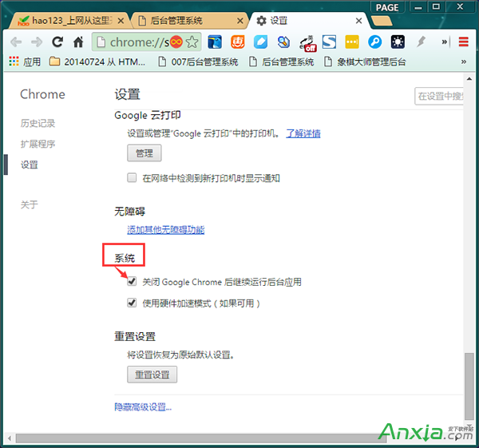Open the 007后台管理系统 bookmark
The width and height of the screenshot is (479, 448).
coord(198,62)
